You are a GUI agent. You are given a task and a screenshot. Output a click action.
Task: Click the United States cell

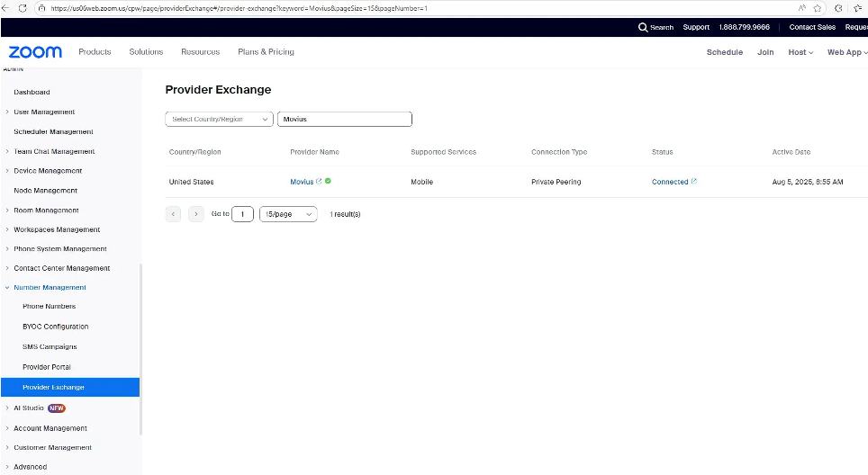click(x=191, y=182)
